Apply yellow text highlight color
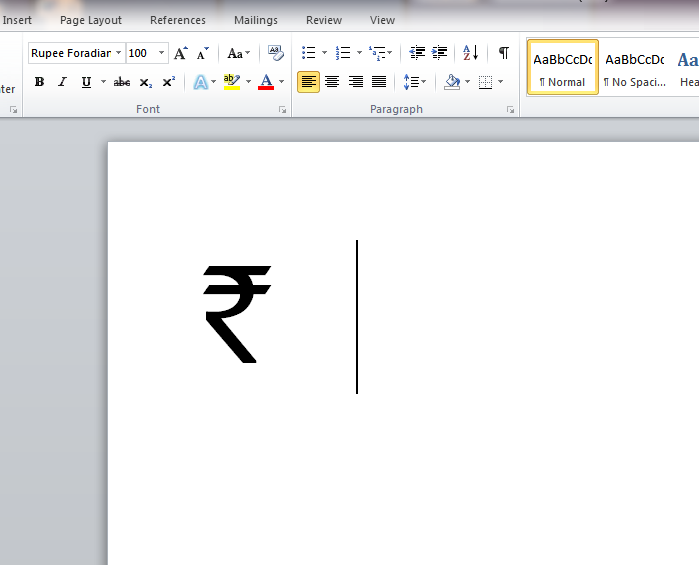Screen dimensions: 699x565 pos(232,82)
